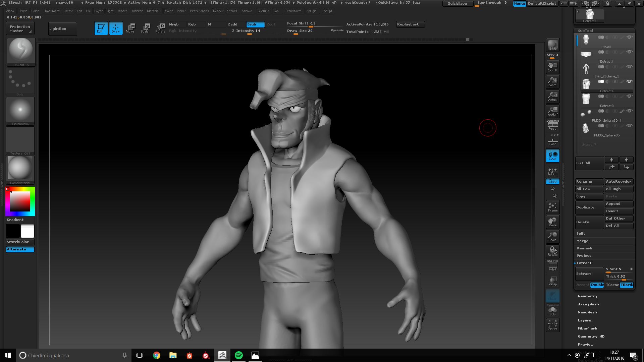Set Actual size view icon
This screenshot has width=644, height=362.
coord(552,96)
